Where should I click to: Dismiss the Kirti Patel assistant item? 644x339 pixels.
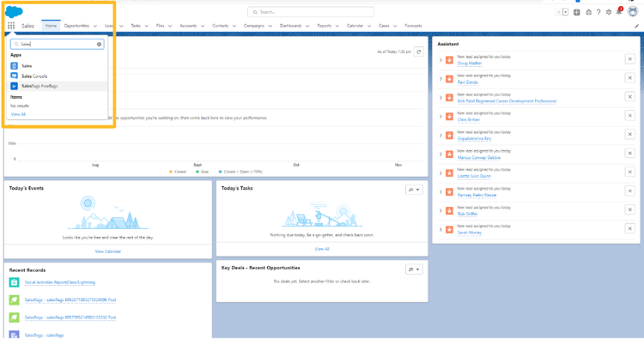[x=629, y=97]
